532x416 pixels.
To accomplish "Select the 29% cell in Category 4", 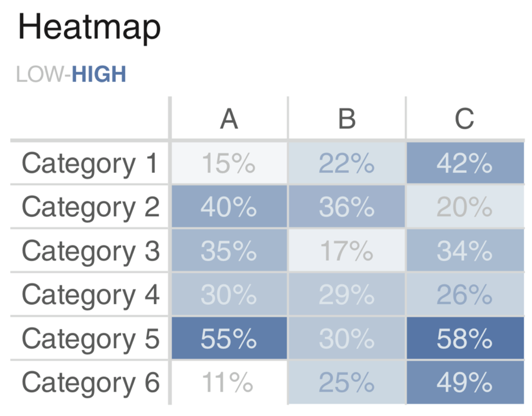I will pos(347,294).
